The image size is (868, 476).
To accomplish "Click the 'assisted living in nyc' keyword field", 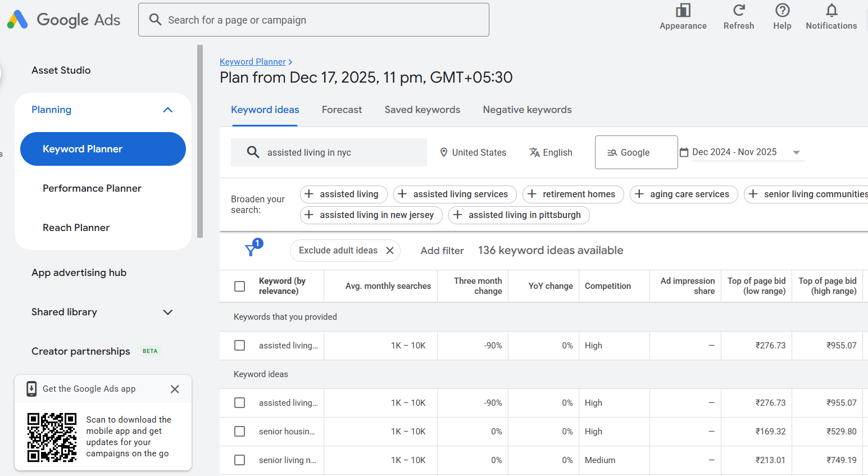I will (x=329, y=152).
